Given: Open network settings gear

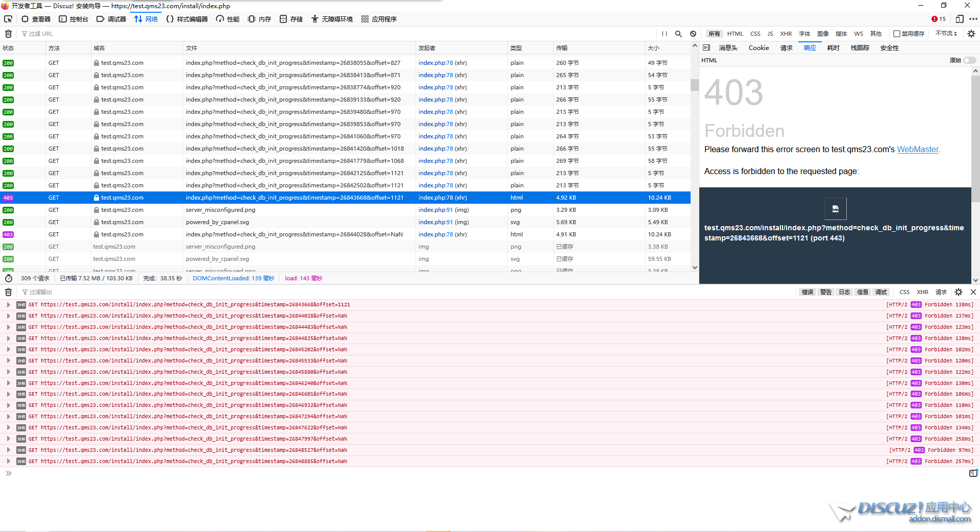Looking at the screenshot, I should [x=971, y=34].
